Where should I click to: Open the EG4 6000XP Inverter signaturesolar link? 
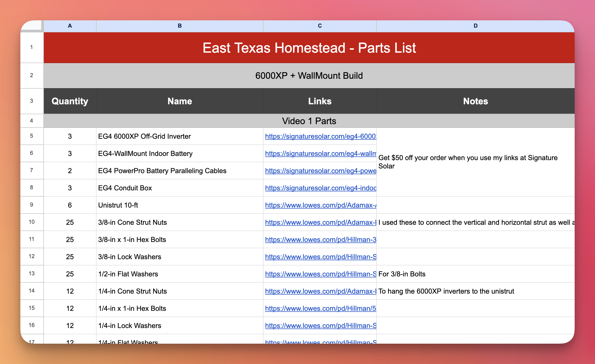(x=320, y=136)
